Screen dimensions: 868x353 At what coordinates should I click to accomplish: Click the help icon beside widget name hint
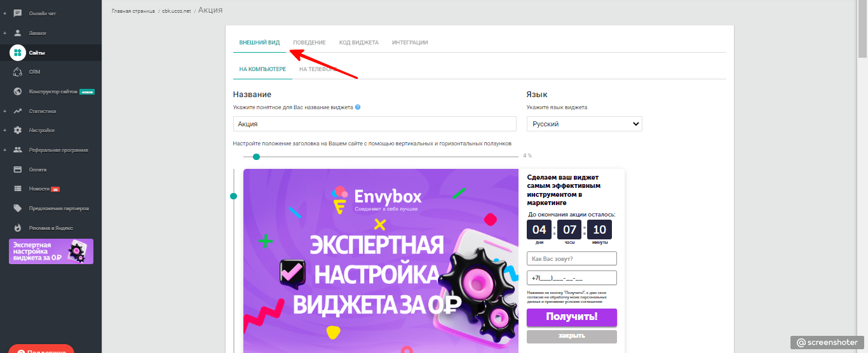point(358,107)
